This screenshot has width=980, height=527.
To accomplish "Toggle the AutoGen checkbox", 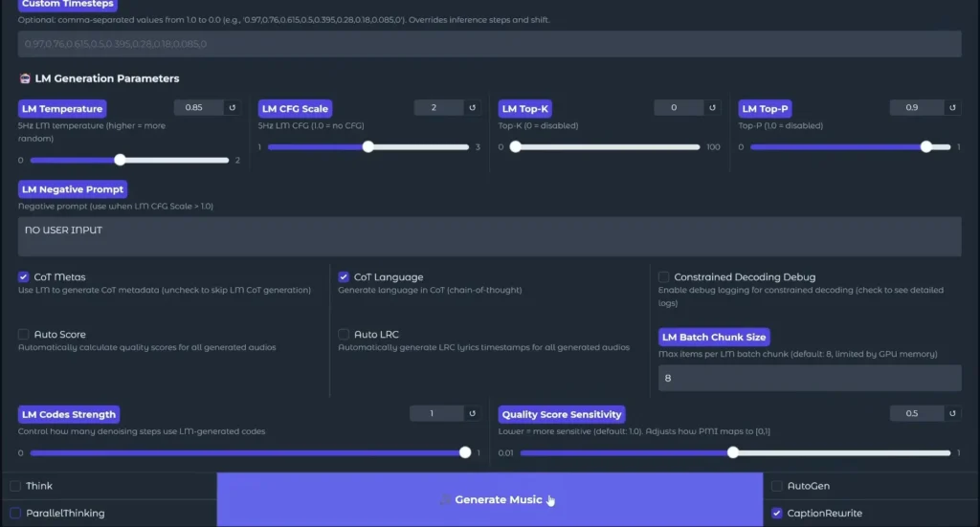I will pyautogui.click(x=777, y=486).
